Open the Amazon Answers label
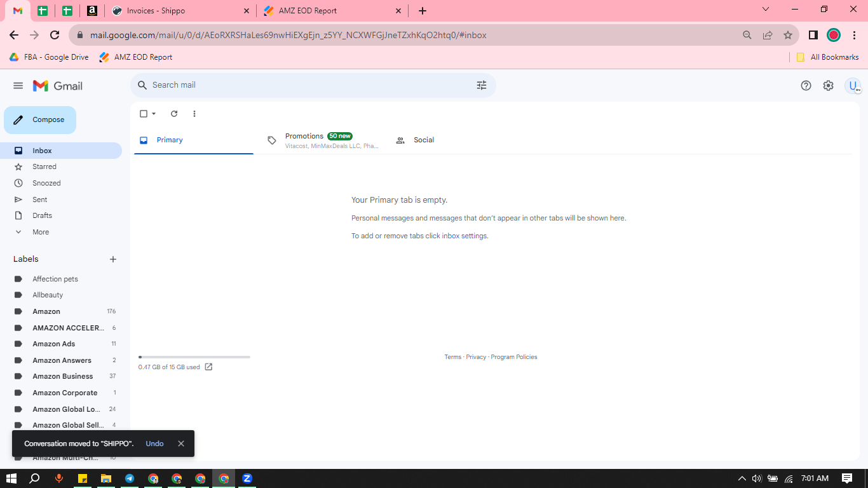Image resolution: width=868 pixels, height=488 pixels. click(61, 360)
